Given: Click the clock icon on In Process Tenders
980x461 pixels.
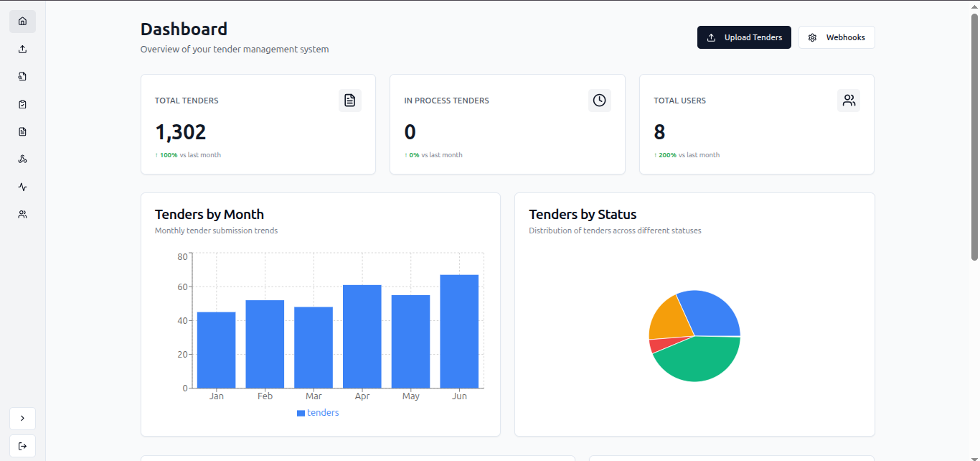Looking at the screenshot, I should pyautogui.click(x=599, y=101).
